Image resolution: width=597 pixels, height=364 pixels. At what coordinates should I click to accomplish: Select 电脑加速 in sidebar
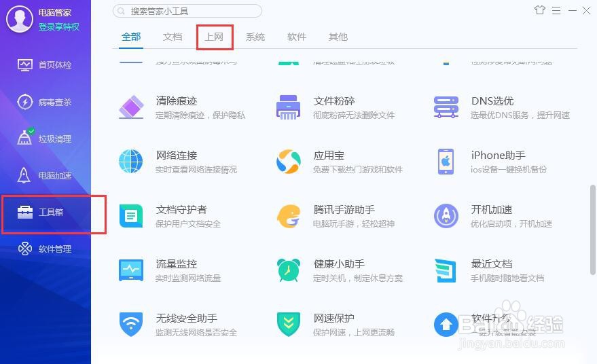46,175
